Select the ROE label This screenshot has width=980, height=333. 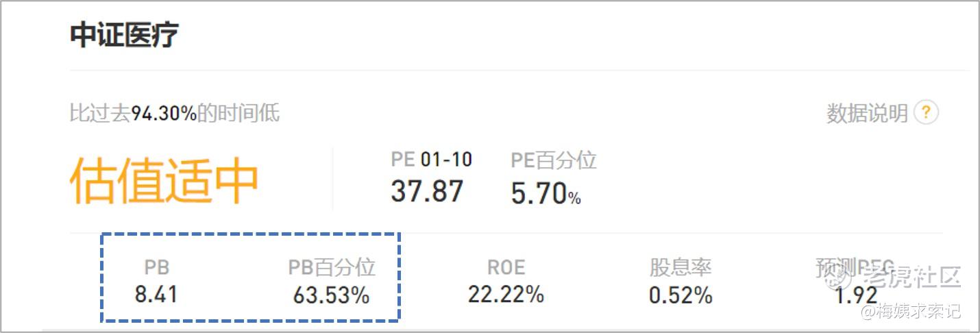pyautogui.click(x=506, y=267)
